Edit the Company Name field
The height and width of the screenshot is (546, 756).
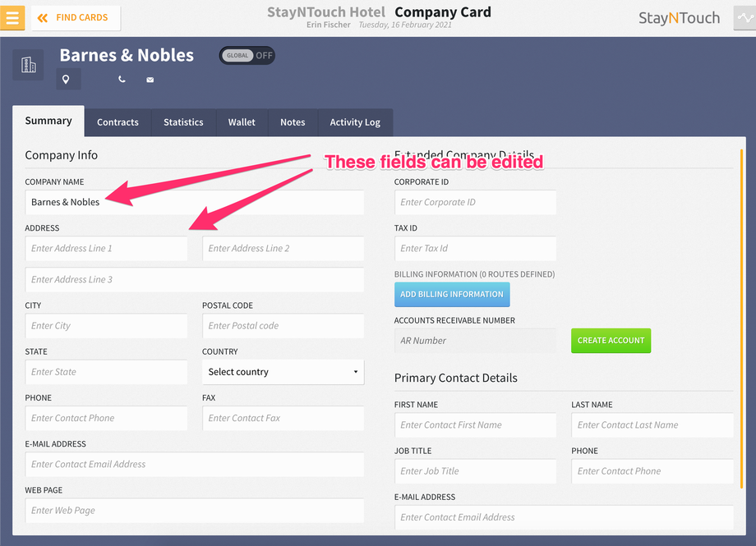194,202
